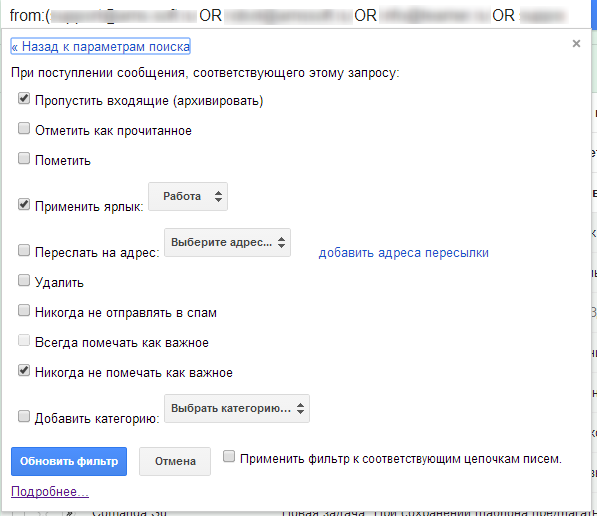The image size is (597, 516).
Task: Click the 'Обновить фильтр' button
Action: (x=69, y=462)
